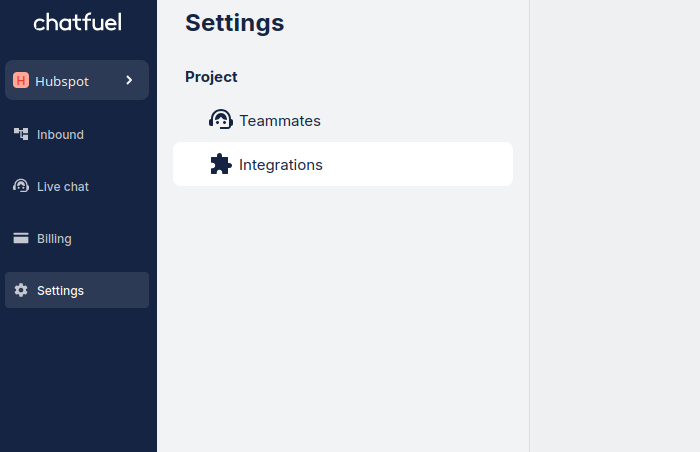Click the Settings page heading
Image resolution: width=700 pixels, height=452 pixels.
click(234, 23)
